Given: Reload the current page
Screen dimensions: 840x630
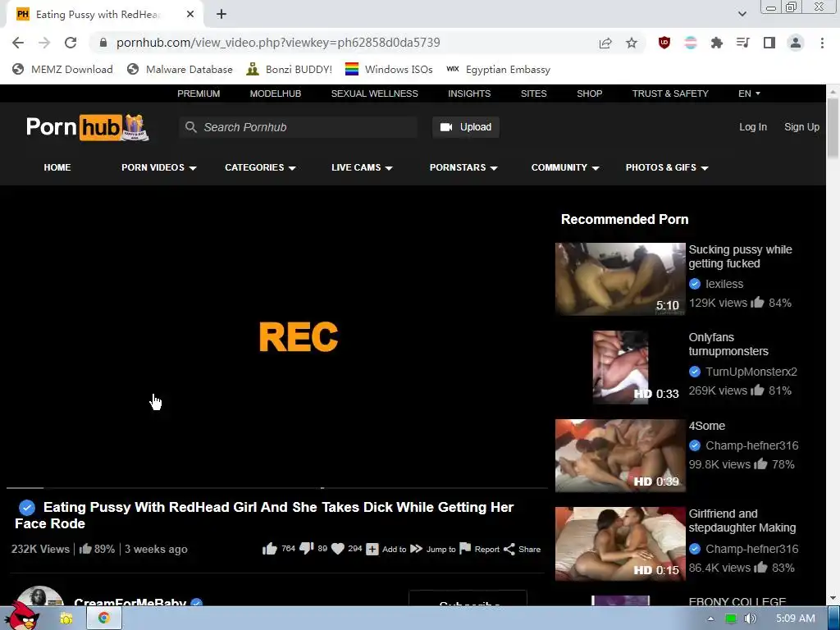Looking at the screenshot, I should (71, 43).
